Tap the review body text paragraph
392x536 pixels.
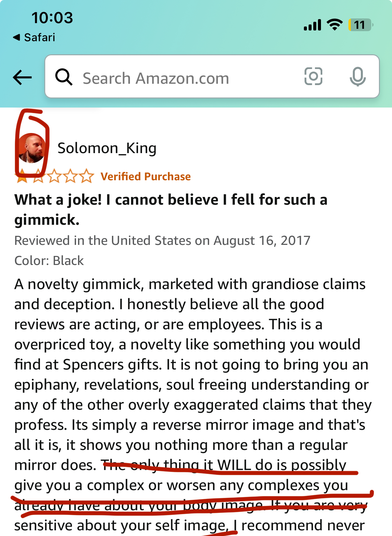[x=193, y=405]
